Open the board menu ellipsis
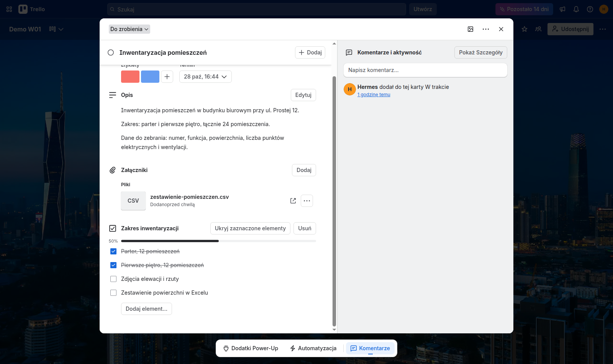 (603, 29)
